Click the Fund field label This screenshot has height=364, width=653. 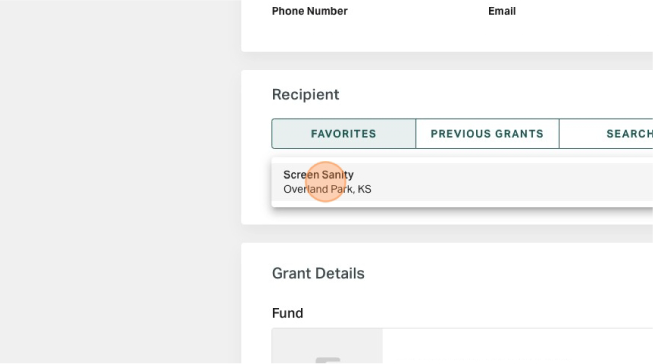[x=287, y=313]
